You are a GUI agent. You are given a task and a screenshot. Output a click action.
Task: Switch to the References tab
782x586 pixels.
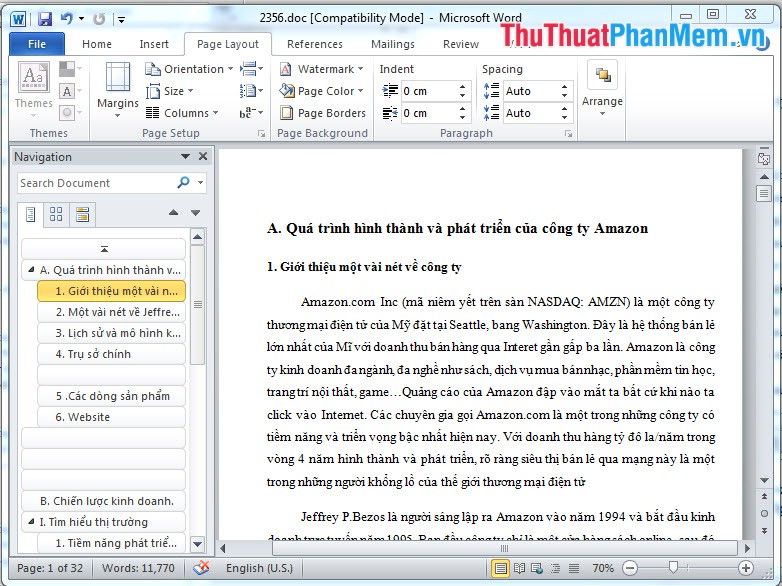pyautogui.click(x=315, y=44)
